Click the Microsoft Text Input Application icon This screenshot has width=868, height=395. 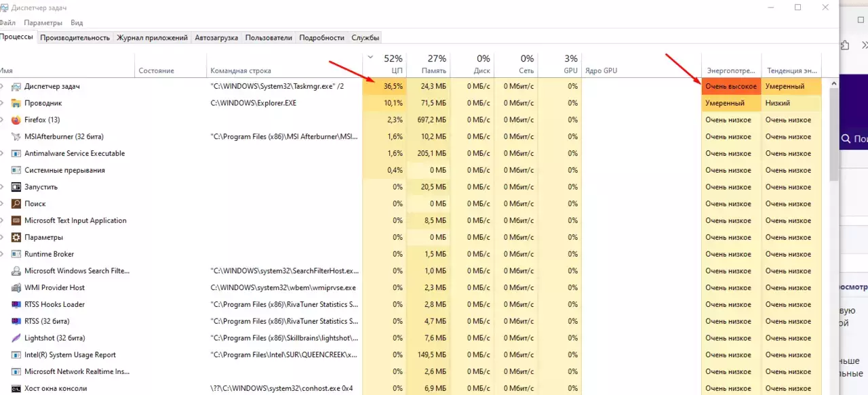click(x=16, y=220)
